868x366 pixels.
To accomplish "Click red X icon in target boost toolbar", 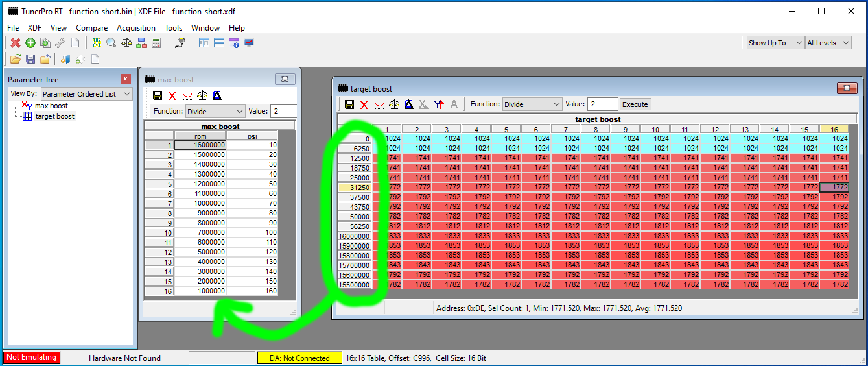I will (364, 104).
